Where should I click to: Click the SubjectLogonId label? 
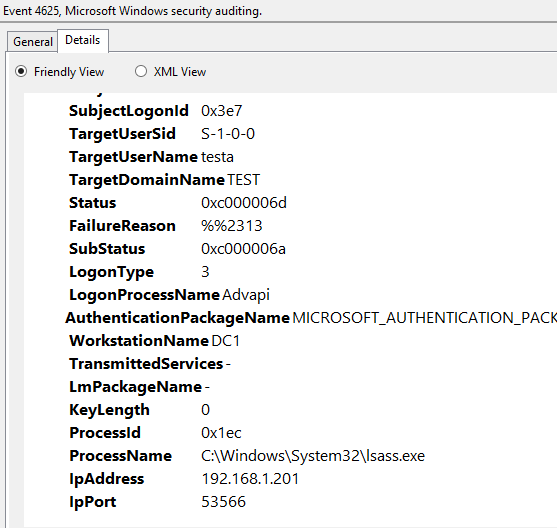point(129,111)
